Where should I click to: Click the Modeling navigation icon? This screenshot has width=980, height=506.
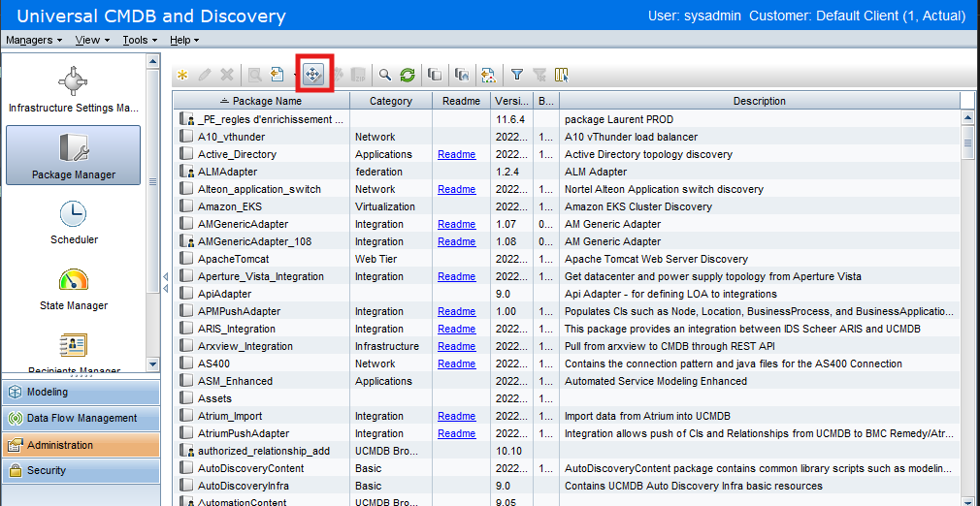(14, 393)
